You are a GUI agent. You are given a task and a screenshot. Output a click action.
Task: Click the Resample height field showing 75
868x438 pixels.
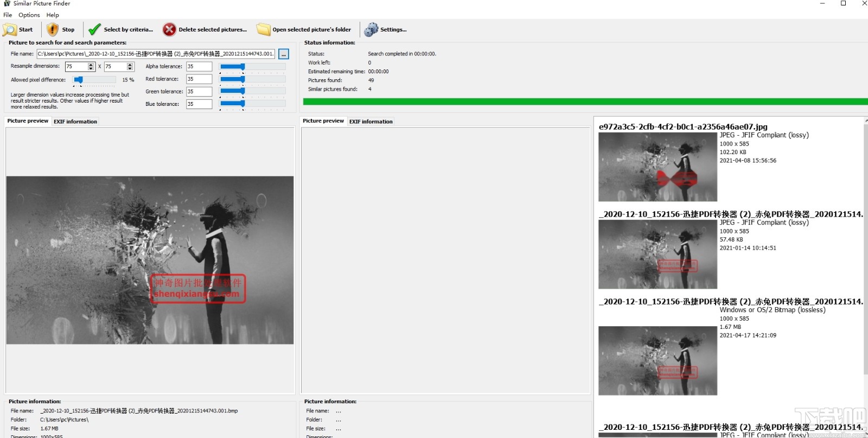(x=115, y=67)
